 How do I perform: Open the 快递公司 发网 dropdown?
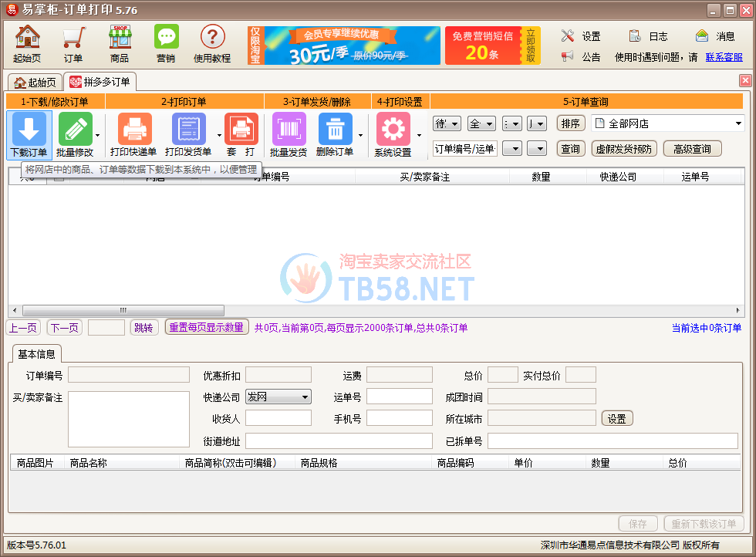click(x=278, y=397)
